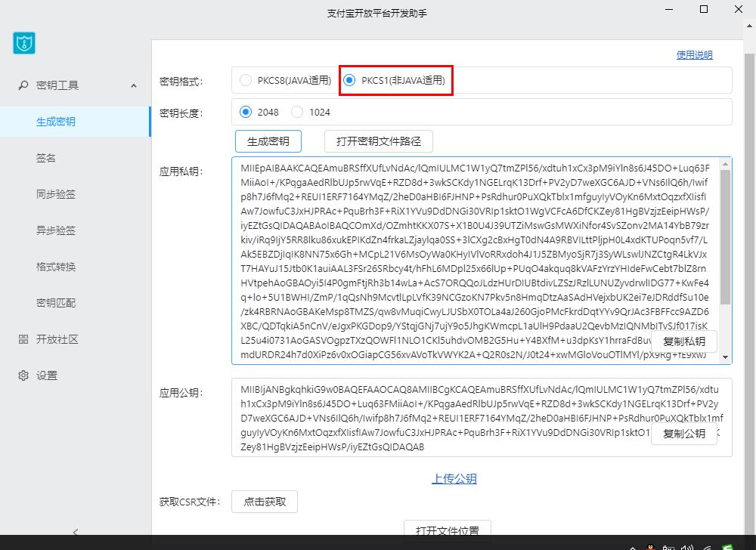Image resolution: width=756 pixels, height=550 pixels.
Task: Collapse the 密钥工具 menu chevron
Action: 134,85
